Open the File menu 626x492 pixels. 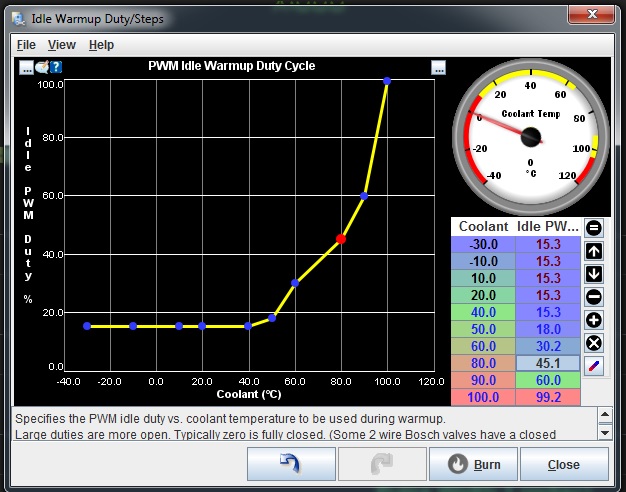tap(26, 45)
